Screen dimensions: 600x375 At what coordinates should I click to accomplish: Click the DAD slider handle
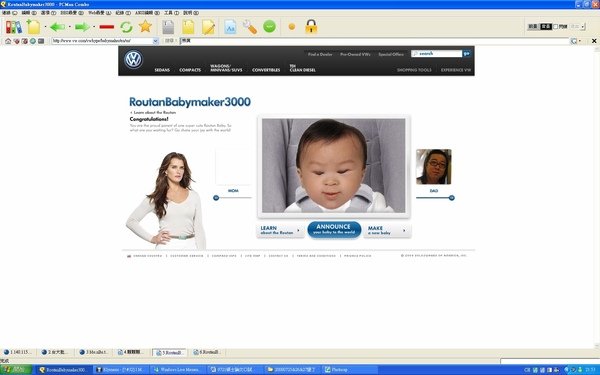click(x=452, y=198)
